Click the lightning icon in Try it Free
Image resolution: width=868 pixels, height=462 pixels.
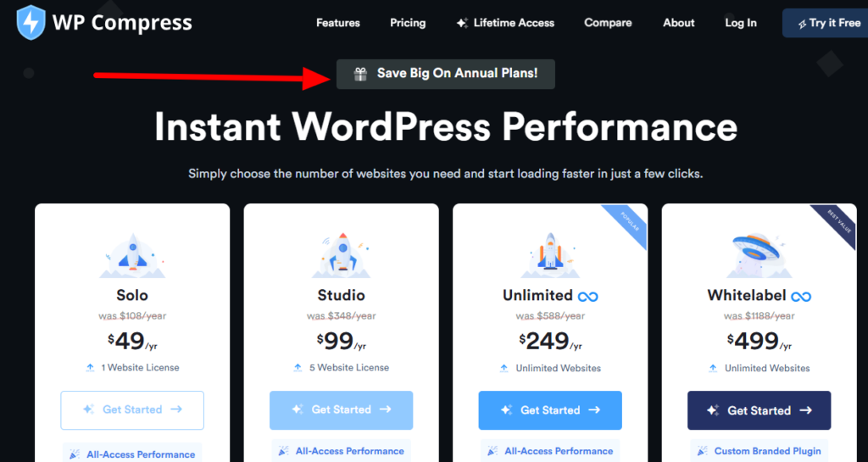[x=802, y=24]
